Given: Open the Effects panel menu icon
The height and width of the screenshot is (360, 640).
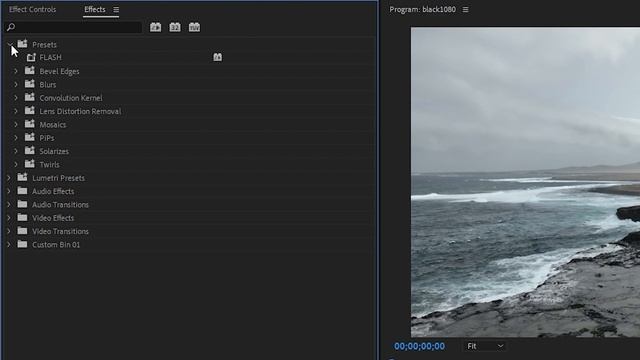Looking at the screenshot, I should pos(116,10).
